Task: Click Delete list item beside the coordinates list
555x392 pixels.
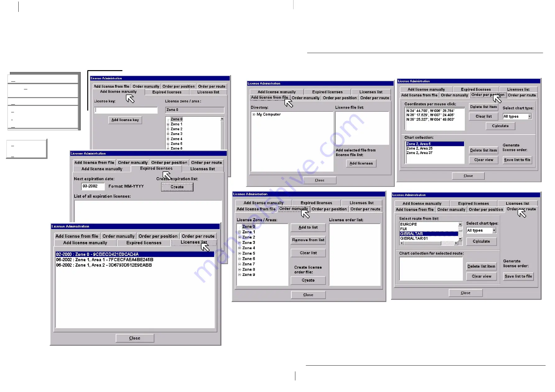Action: (x=483, y=107)
